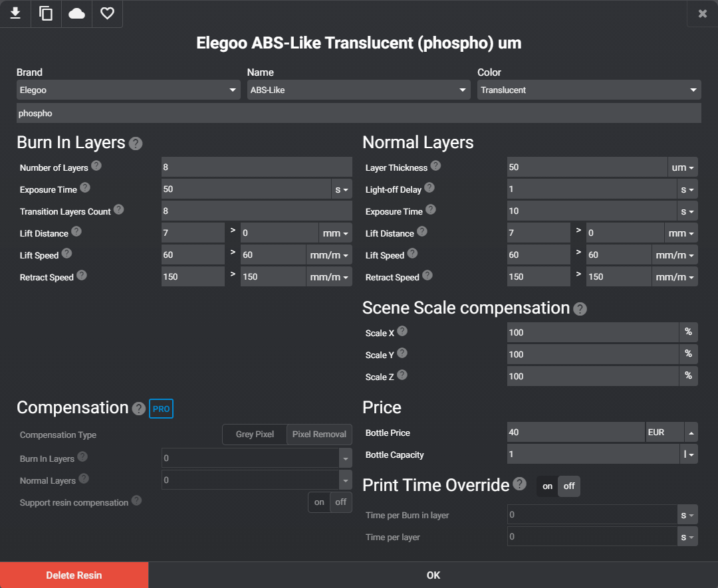
Task: Show help for Normal Layers Lift Speed
Action: 413,254
